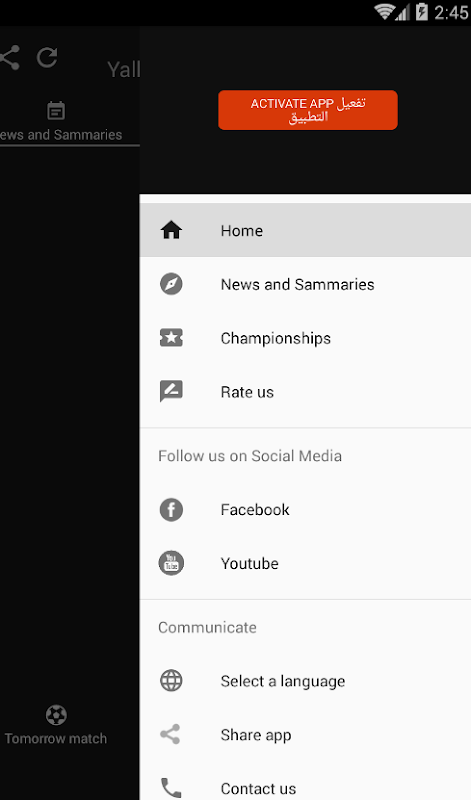The width and height of the screenshot is (471, 800).
Task: Click the Share app drawer icon
Action: [x=170, y=734]
